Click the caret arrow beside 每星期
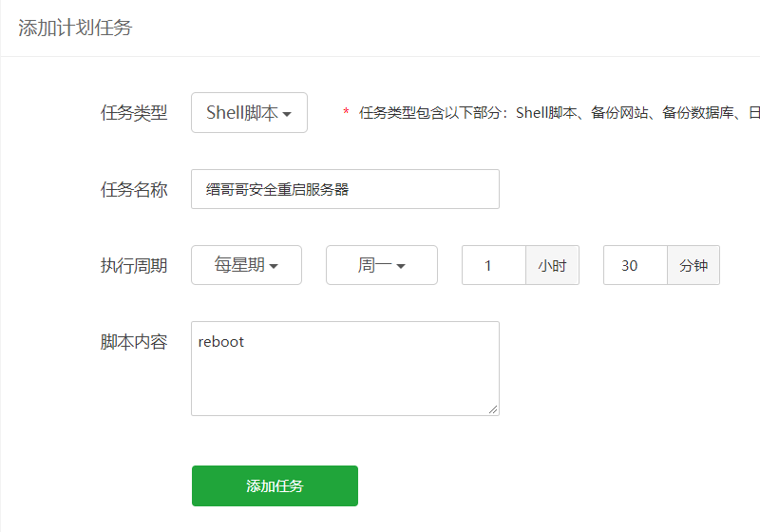Viewport: 760px width, 532px height. (x=274, y=267)
